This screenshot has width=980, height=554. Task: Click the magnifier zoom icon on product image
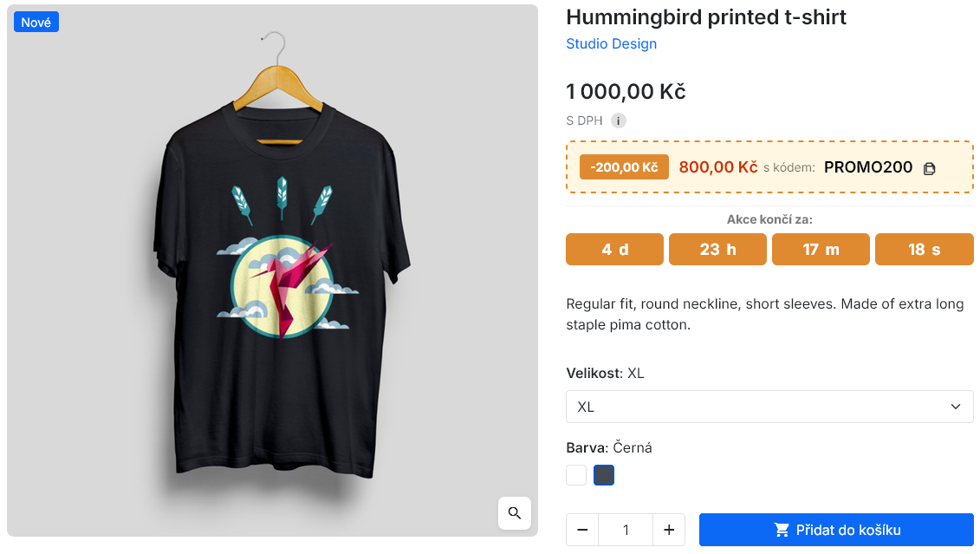(515, 513)
